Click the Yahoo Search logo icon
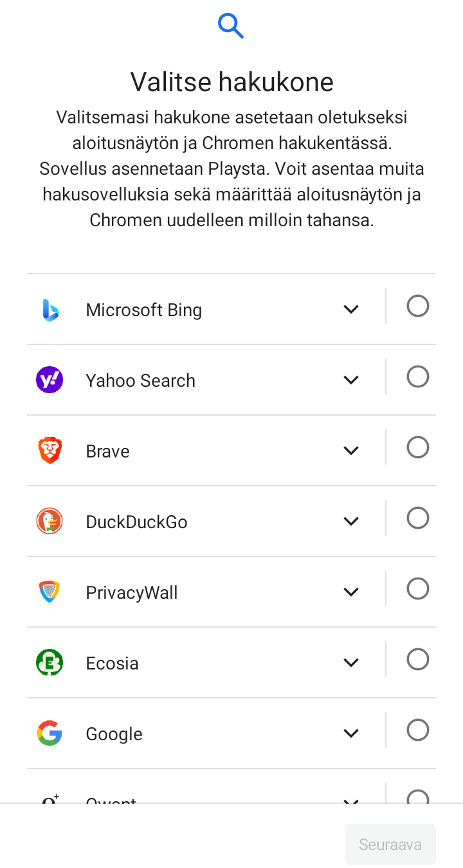 pos(50,380)
